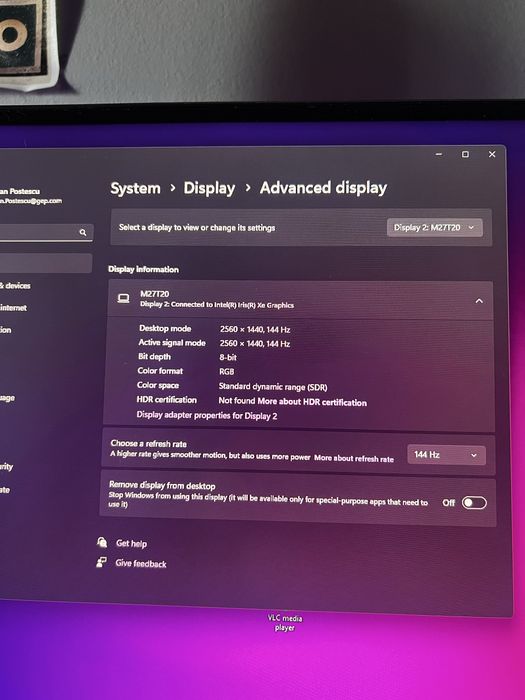525x700 pixels.
Task: Open the 144 Hz refresh rate dropdown
Action: coord(446,455)
